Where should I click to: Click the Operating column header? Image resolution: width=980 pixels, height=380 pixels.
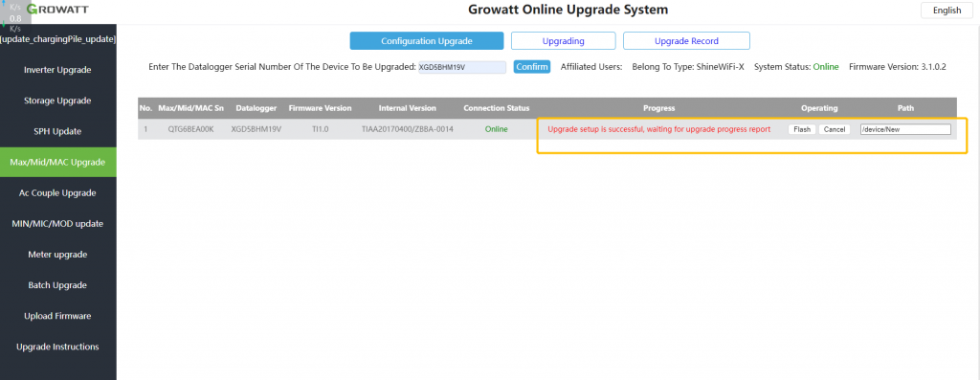pyautogui.click(x=819, y=108)
